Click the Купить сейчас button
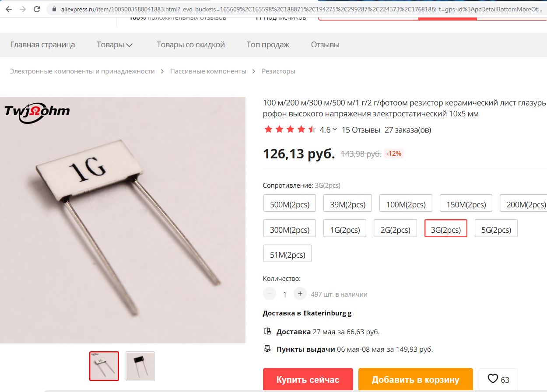The height and width of the screenshot is (392, 547). 308,379
